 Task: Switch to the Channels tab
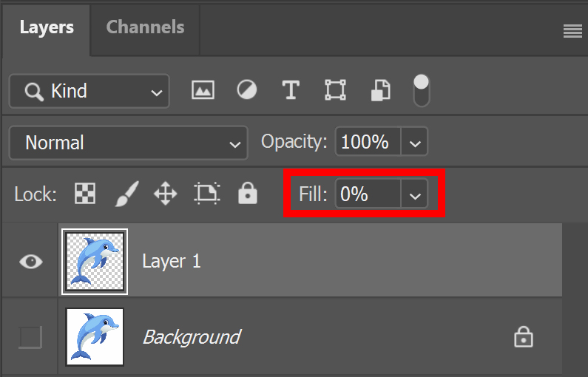[x=145, y=27]
